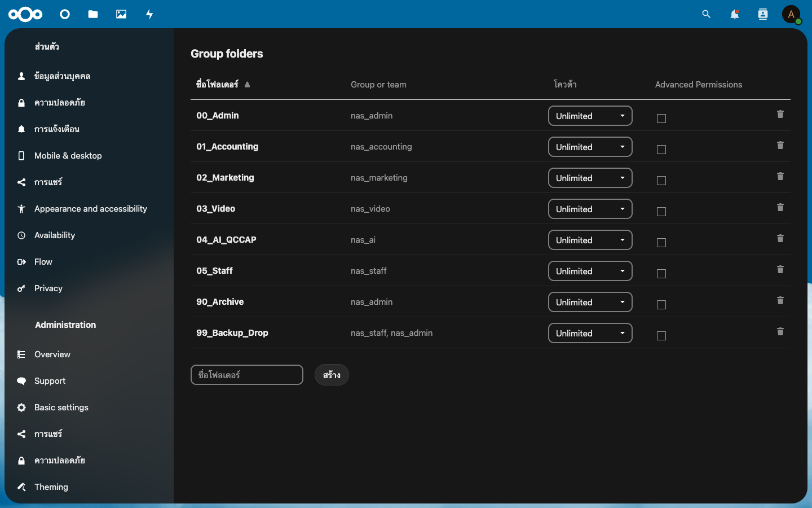Screen dimensions: 812x508
Task: Open the quota dropdown for 01_Accounting
Action: [590, 147]
